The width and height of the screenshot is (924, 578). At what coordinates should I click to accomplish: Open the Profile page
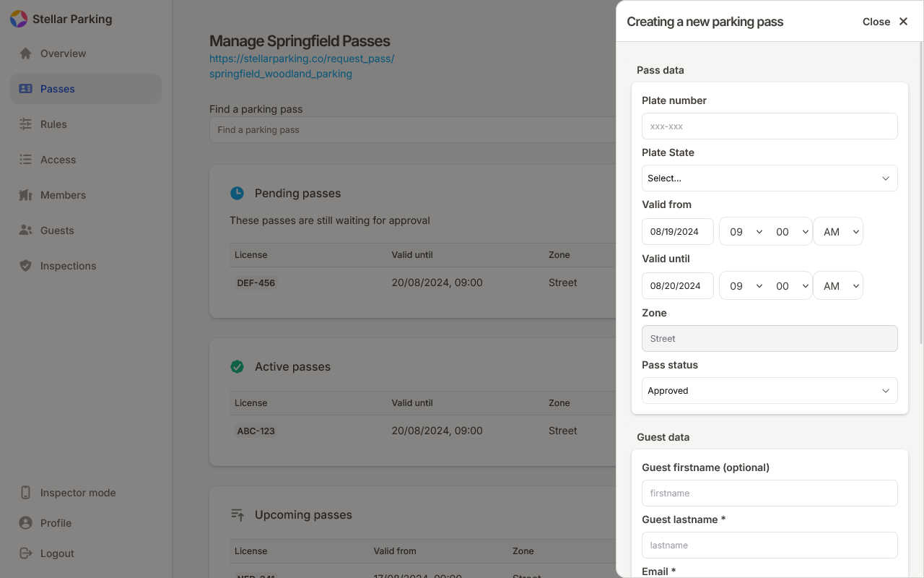pyautogui.click(x=86, y=523)
